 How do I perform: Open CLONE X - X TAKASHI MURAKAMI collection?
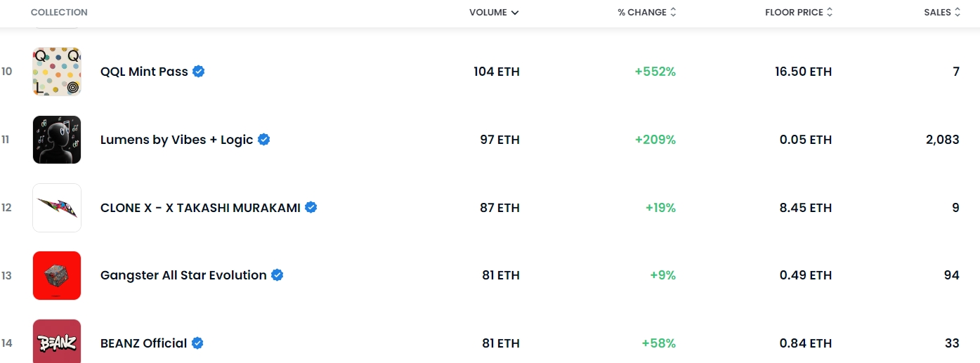[200, 208]
